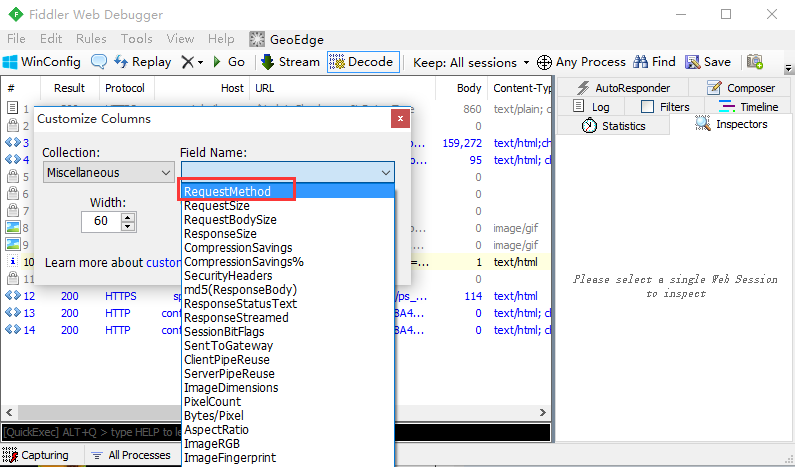Click the Go resume arrow

click(229, 62)
